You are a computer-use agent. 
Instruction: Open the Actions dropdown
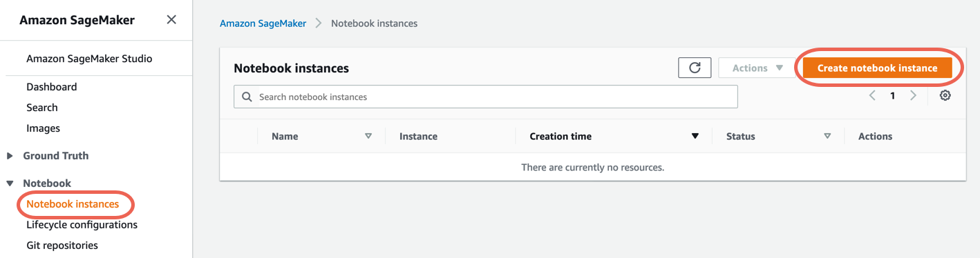coord(757,68)
